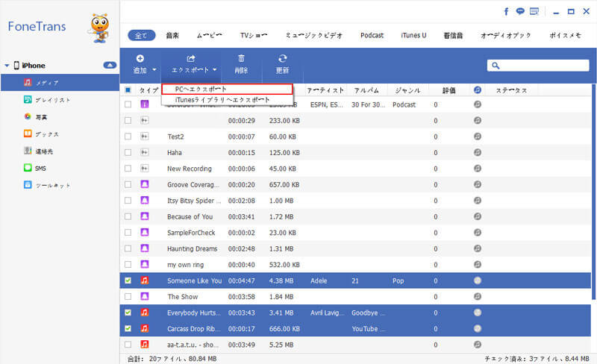Image resolution: width=597 pixels, height=364 pixels.
Task: Sort by Status (ステータス) column header
Action: click(511, 90)
